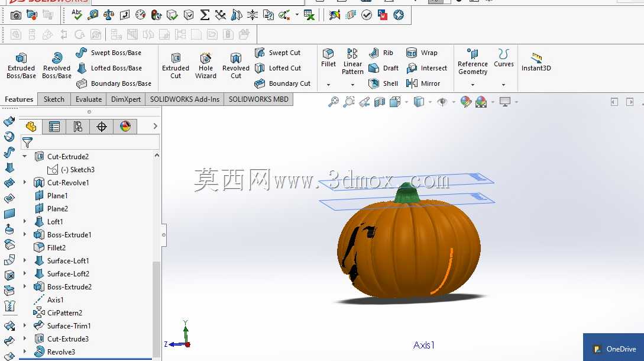The width and height of the screenshot is (644, 361).
Task: Click Zoom to Area icon
Action: 349,102
